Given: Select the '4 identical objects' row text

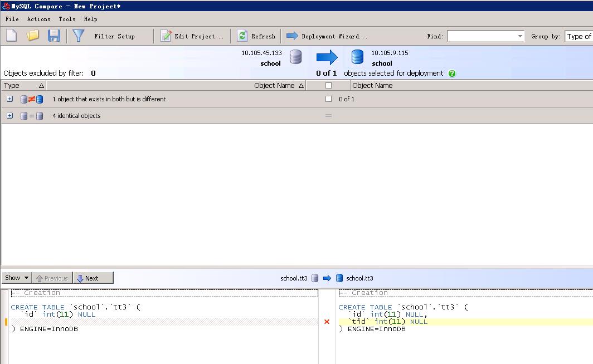Looking at the screenshot, I should pyautogui.click(x=76, y=116).
